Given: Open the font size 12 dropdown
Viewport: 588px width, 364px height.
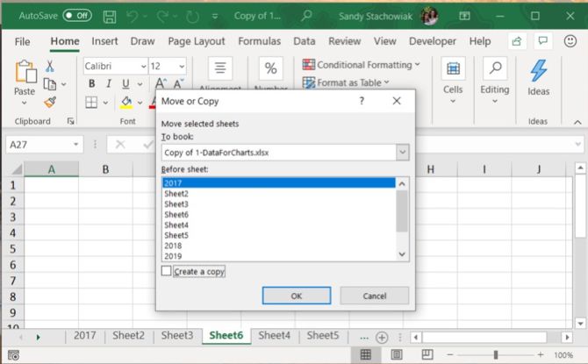Looking at the screenshot, I should pyautogui.click(x=182, y=67).
